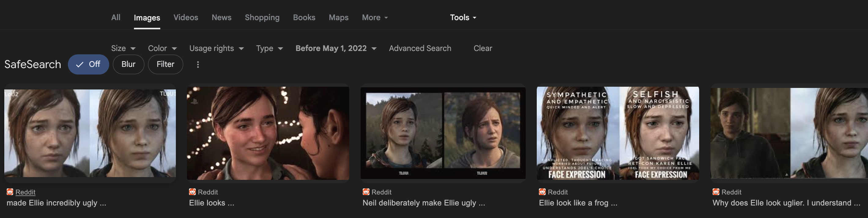The width and height of the screenshot is (868, 218).
Task: Open the 'Ellie looks ...' image thumbnail
Action: (268, 133)
